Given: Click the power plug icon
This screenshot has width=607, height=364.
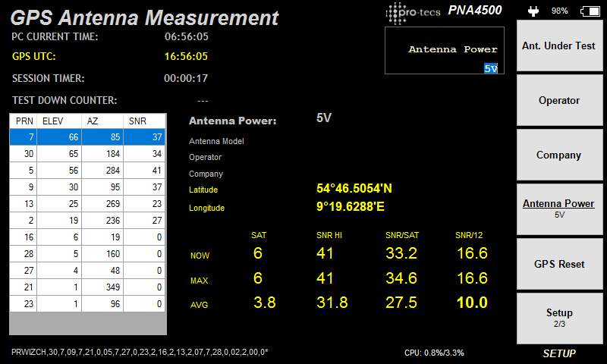Looking at the screenshot, I should [533, 11].
